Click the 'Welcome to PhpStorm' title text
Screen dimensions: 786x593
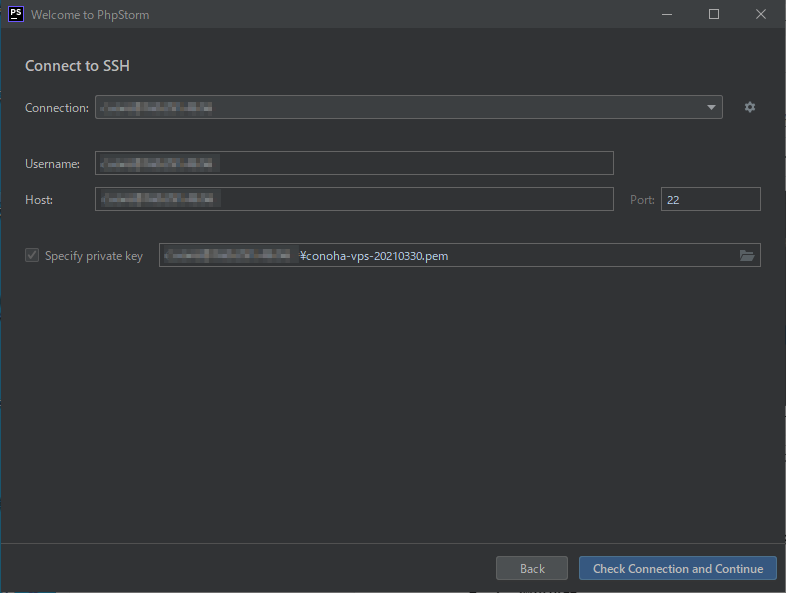tap(90, 15)
